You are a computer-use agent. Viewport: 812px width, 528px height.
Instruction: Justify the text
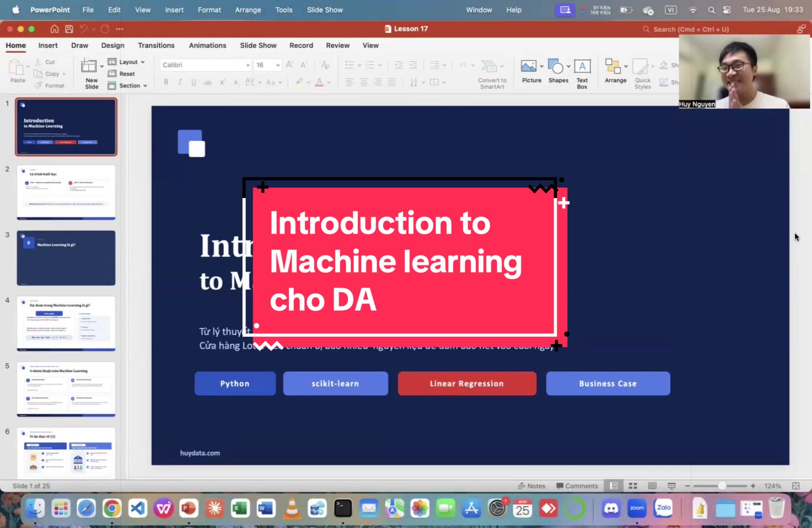(x=392, y=82)
